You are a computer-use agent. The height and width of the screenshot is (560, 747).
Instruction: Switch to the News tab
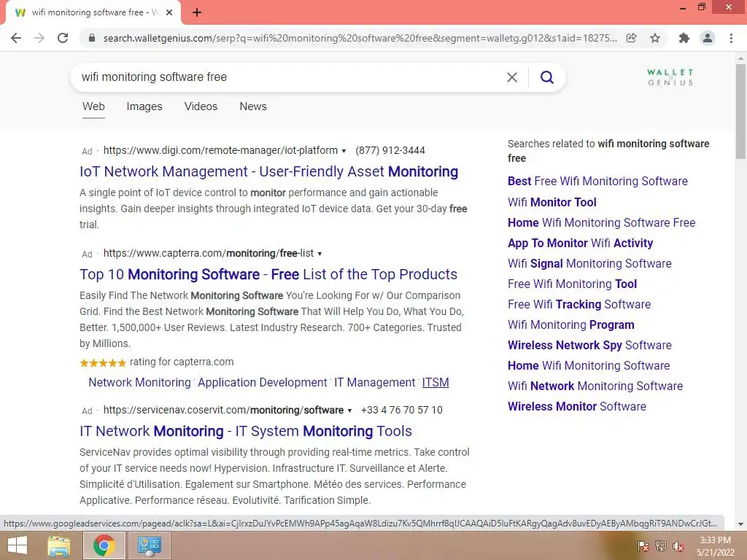click(253, 106)
